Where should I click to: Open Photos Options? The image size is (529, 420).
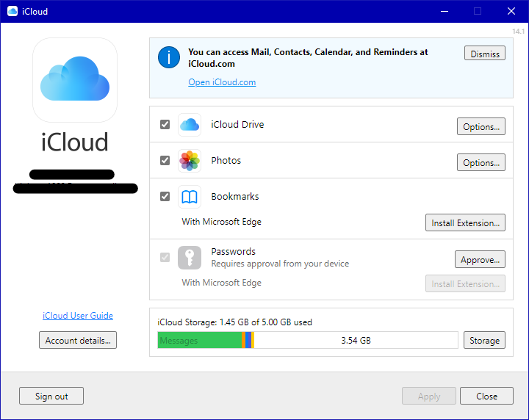pyautogui.click(x=481, y=162)
